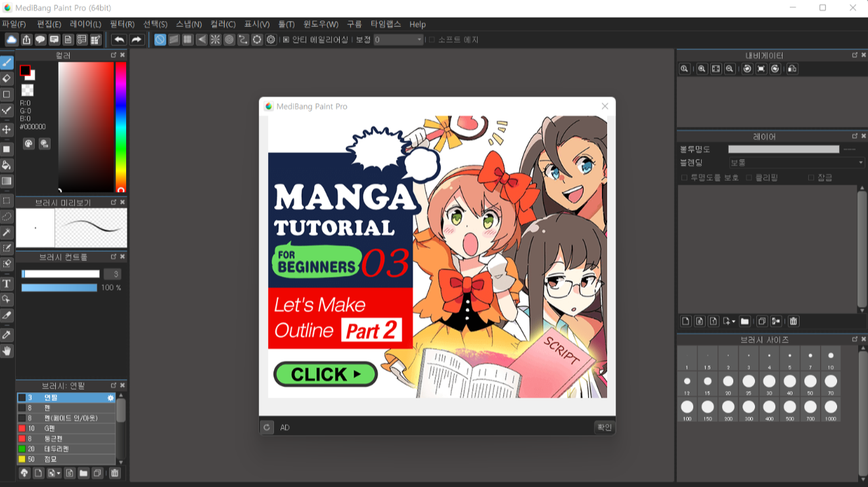
Task: Delete layer with the layer panel trash icon
Action: pos(793,321)
